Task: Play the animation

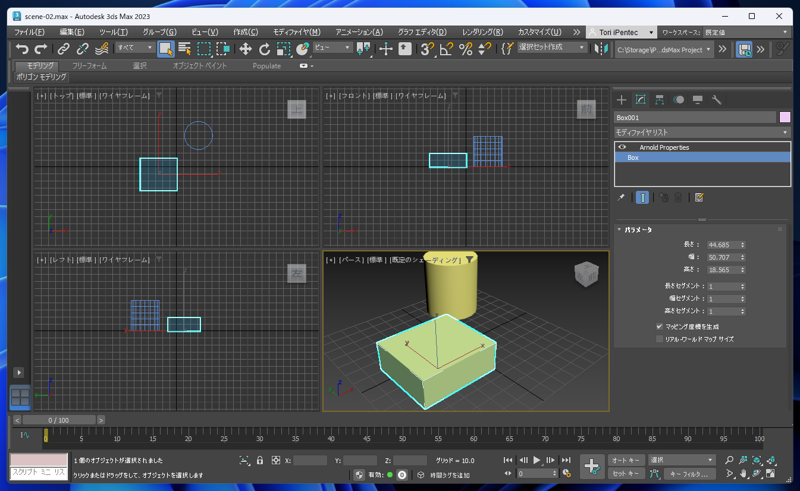Action: [536, 460]
